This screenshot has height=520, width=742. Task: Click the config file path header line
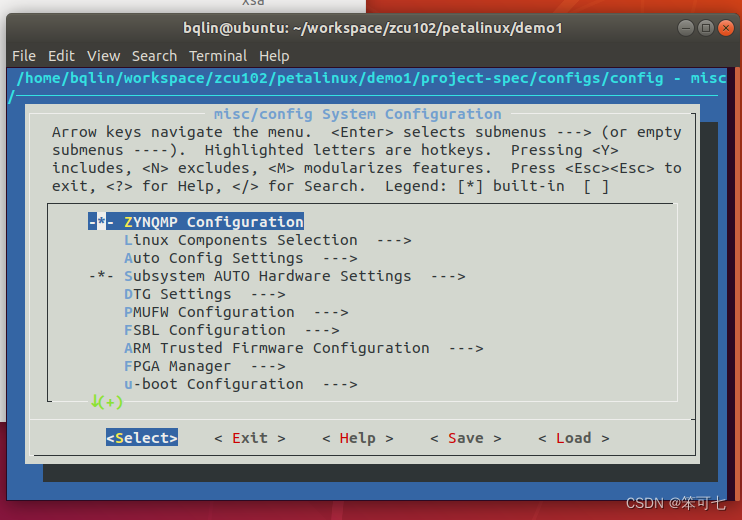point(371,78)
